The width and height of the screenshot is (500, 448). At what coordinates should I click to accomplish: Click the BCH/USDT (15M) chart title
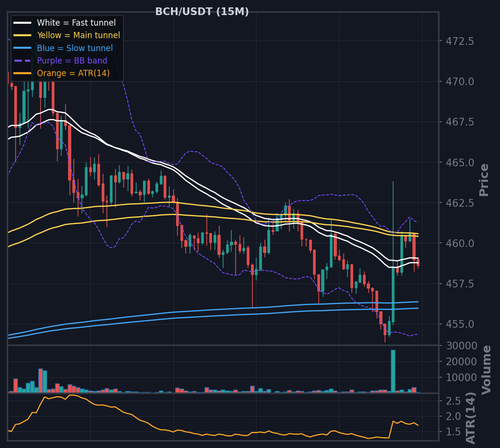point(202,12)
